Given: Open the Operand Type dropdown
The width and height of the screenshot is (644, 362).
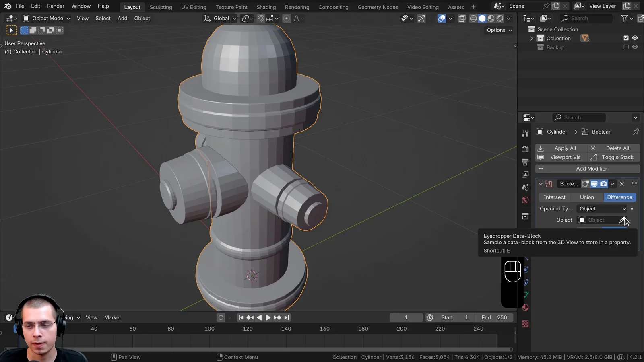Looking at the screenshot, I should tap(602, 208).
